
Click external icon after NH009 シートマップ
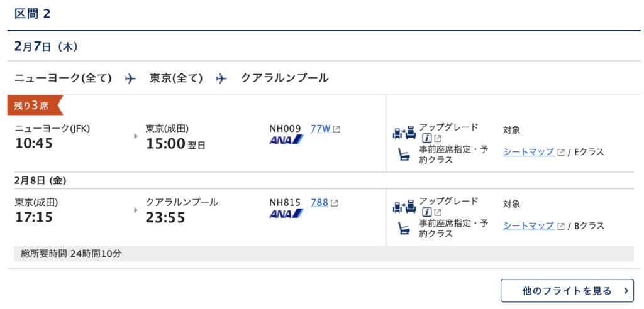[561, 152]
